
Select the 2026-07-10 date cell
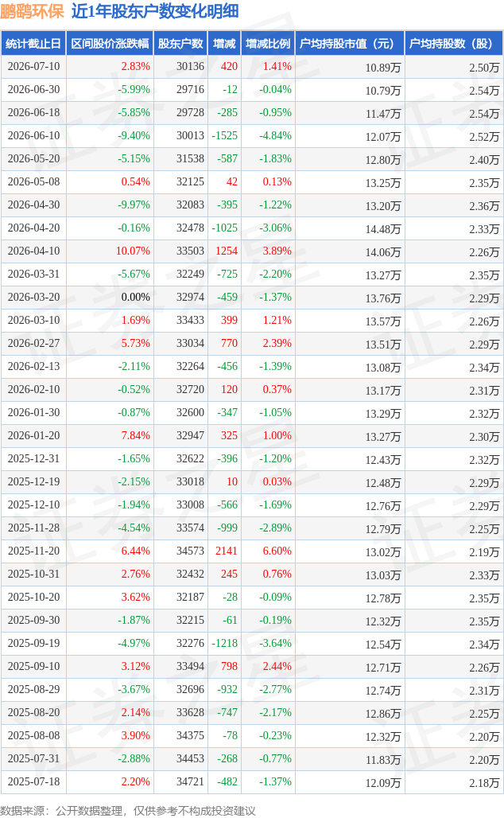click(x=34, y=67)
